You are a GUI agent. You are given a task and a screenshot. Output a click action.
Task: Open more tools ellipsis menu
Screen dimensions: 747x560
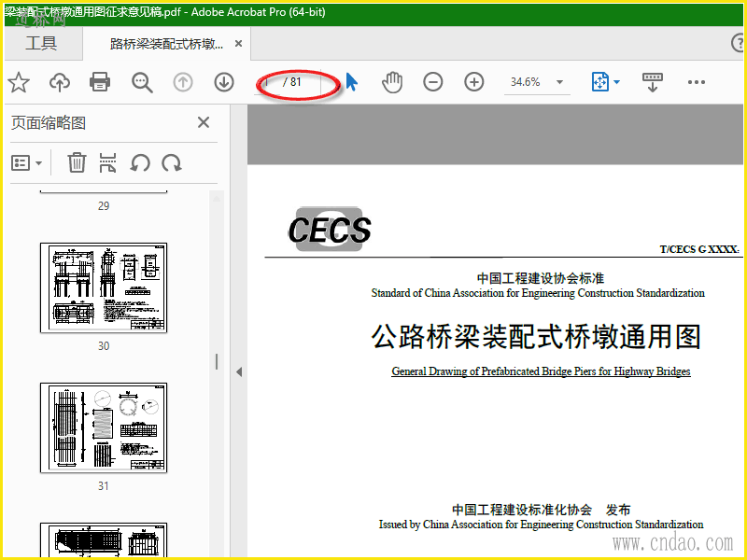coord(697,82)
